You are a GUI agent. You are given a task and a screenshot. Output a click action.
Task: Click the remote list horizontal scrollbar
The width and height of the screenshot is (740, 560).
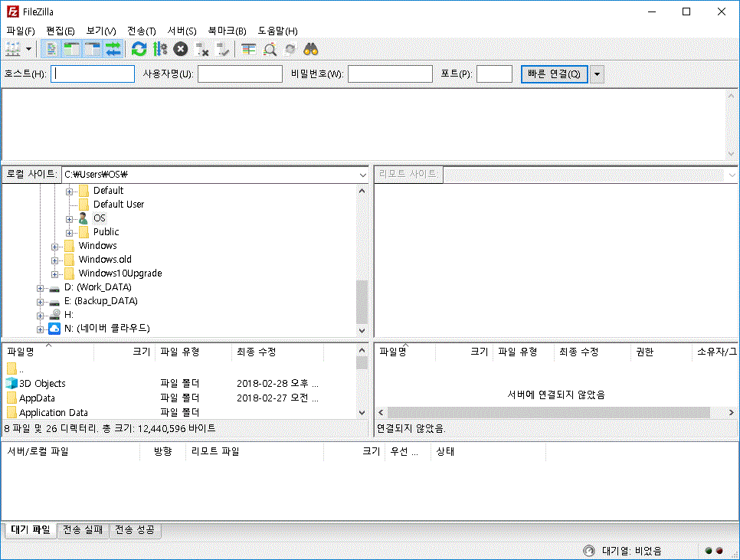(548, 412)
